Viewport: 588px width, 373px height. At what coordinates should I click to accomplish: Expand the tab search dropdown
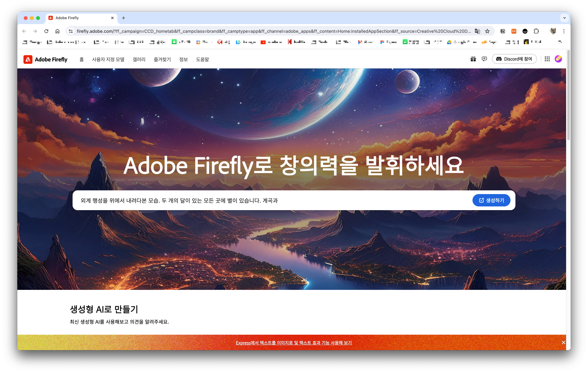point(565,18)
